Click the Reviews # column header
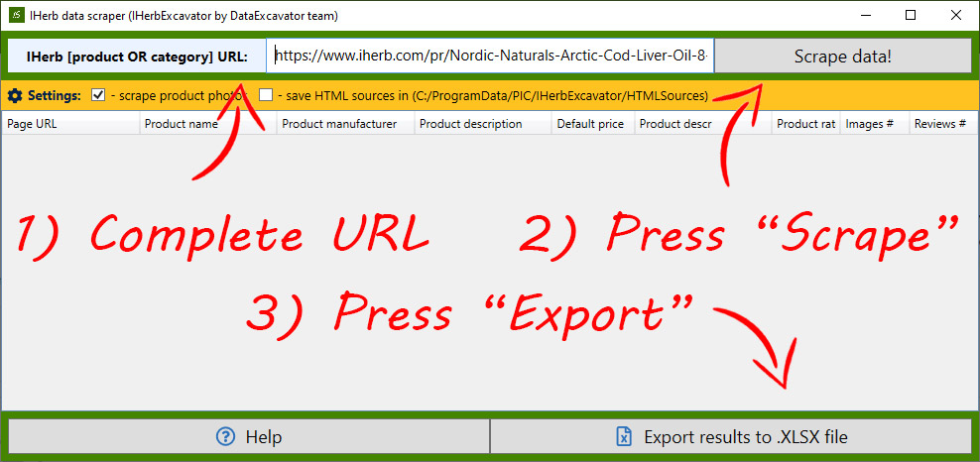Screen dimensions: 980x462 (x=942, y=124)
